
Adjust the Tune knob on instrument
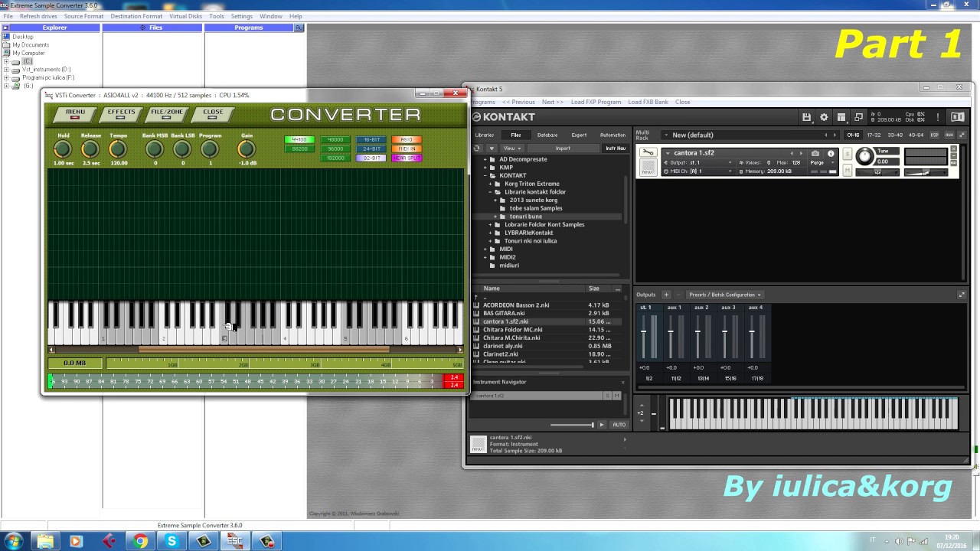pos(864,157)
